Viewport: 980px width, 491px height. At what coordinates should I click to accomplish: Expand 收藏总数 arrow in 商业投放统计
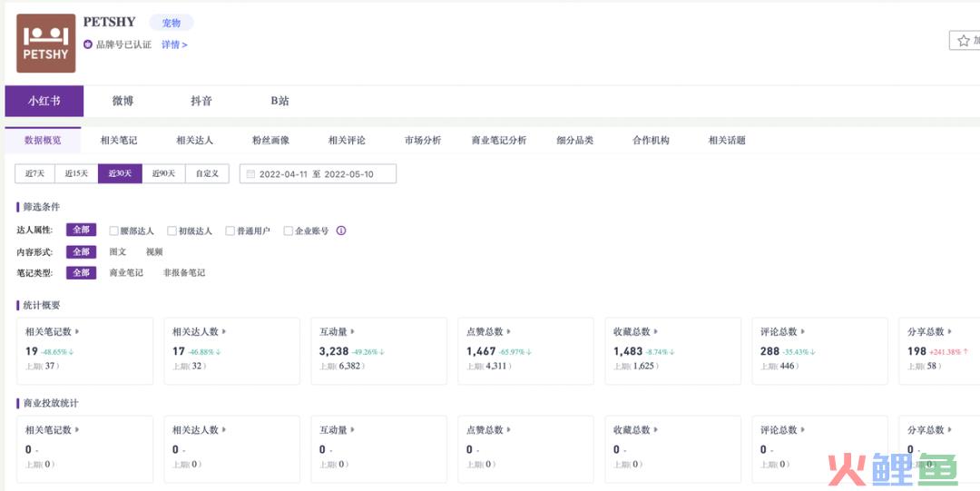[656, 430]
